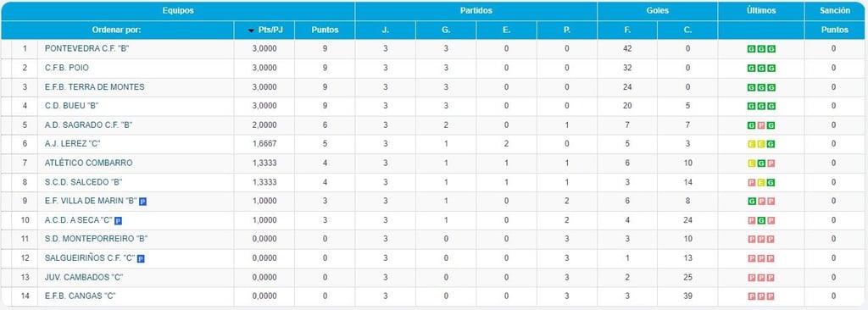Click E.F.B. Cangas C's red P result icons
This screenshot has width=868, height=310.
coord(761,296)
